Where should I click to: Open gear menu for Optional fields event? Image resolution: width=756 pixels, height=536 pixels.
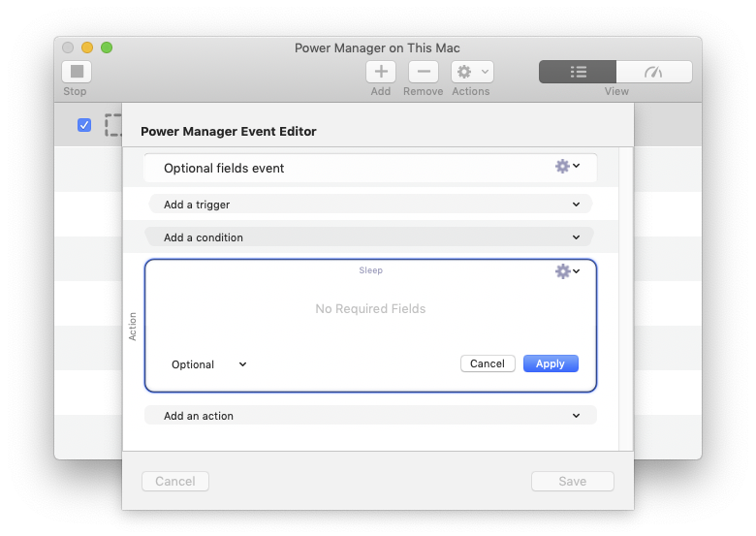click(x=567, y=167)
